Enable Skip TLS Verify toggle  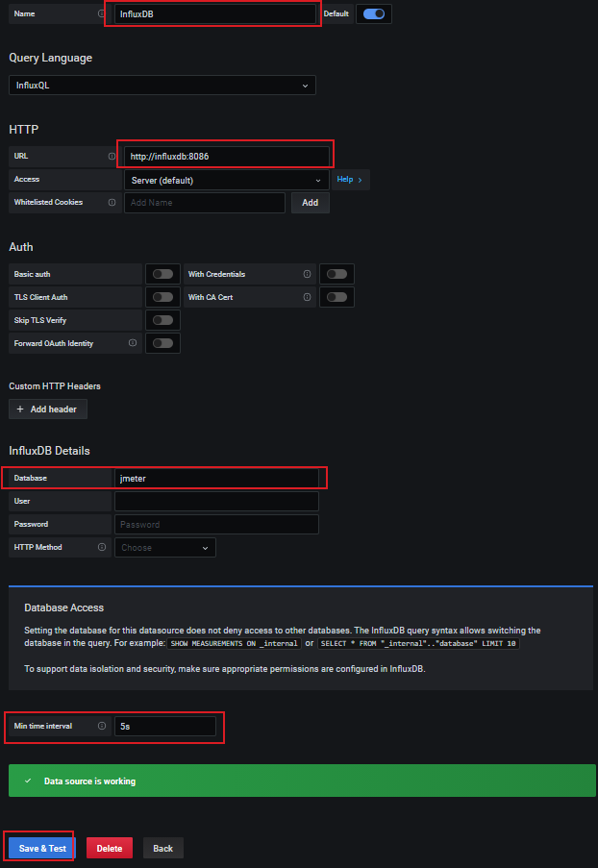tap(162, 320)
